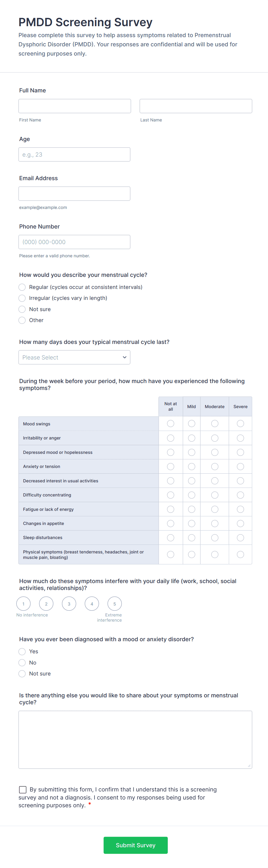Select Yes for mood disorder diagnosis

(22, 652)
